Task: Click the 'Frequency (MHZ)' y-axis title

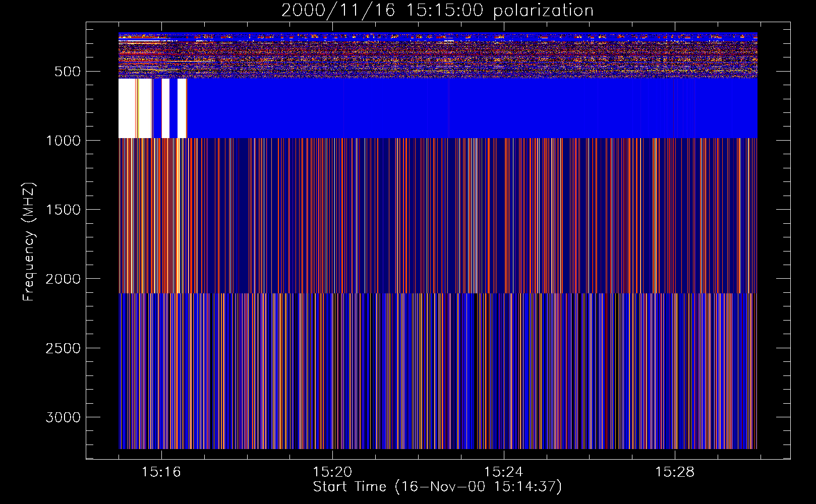Action: coord(29,242)
